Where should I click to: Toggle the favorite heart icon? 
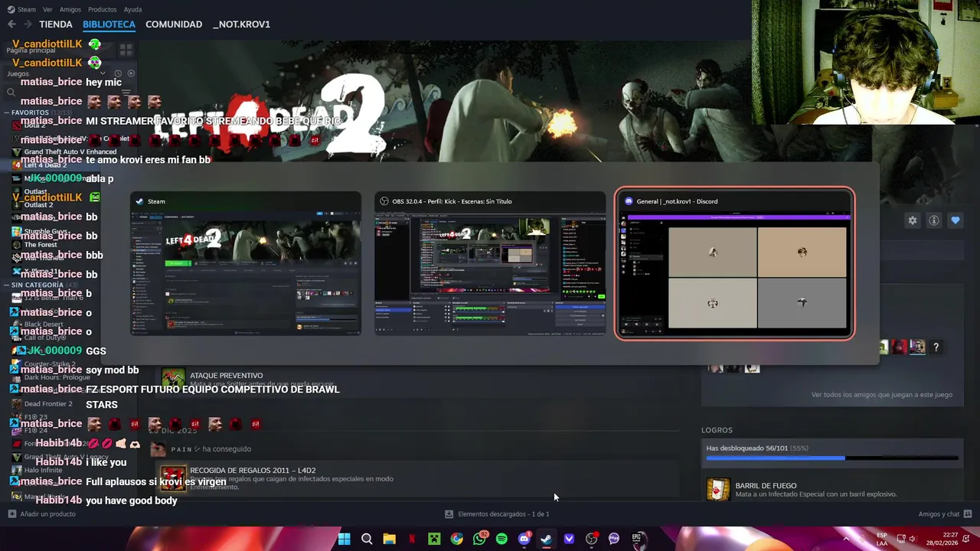pyautogui.click(x=955, y=220)
